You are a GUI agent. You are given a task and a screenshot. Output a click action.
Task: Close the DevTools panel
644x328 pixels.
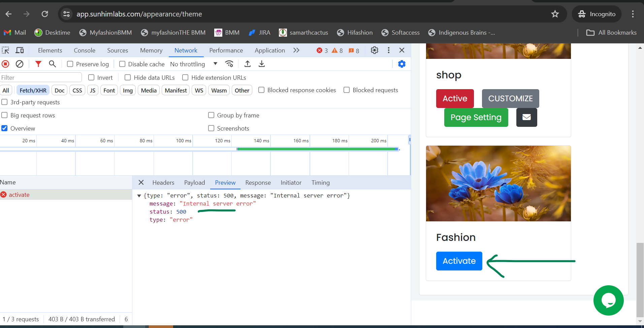coord(402,50)
